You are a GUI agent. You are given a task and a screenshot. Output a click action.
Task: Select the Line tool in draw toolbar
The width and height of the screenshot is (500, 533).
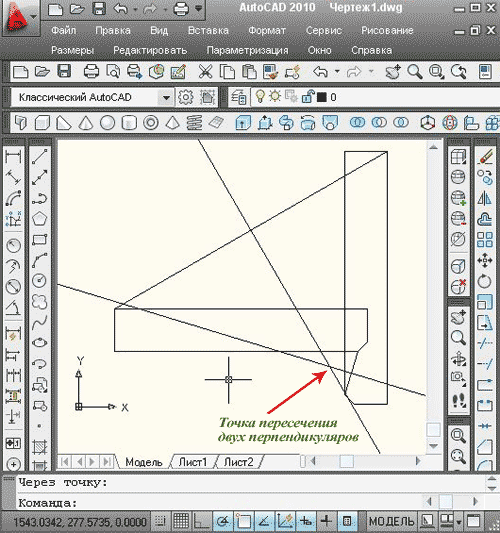coord(40,157)
